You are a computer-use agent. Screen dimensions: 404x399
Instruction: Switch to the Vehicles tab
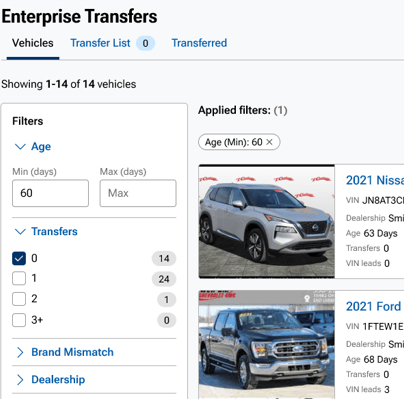[33, 43]
